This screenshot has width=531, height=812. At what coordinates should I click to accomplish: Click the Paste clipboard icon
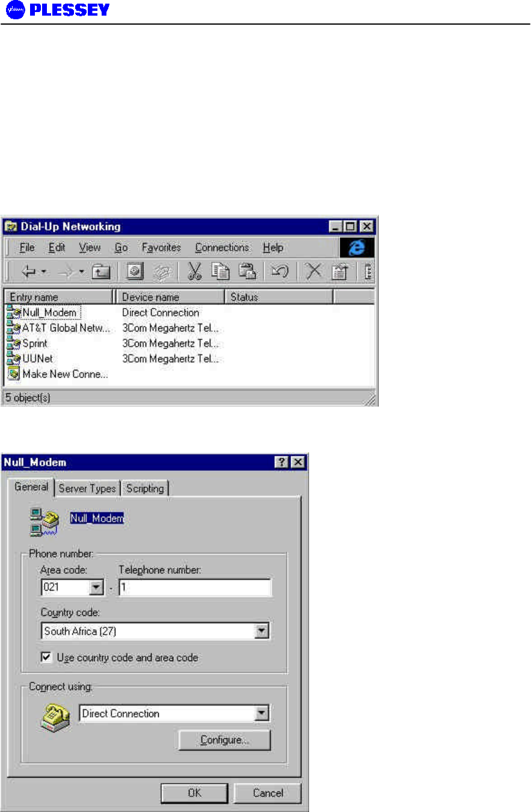pyautogui.click(x=247, y=272)
